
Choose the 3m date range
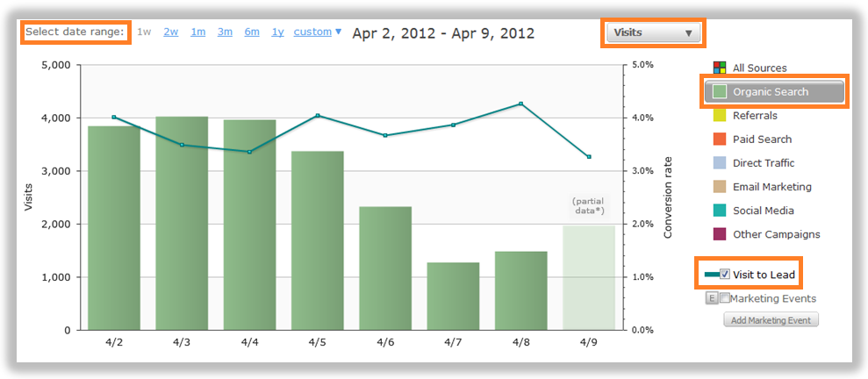point(225,32)
